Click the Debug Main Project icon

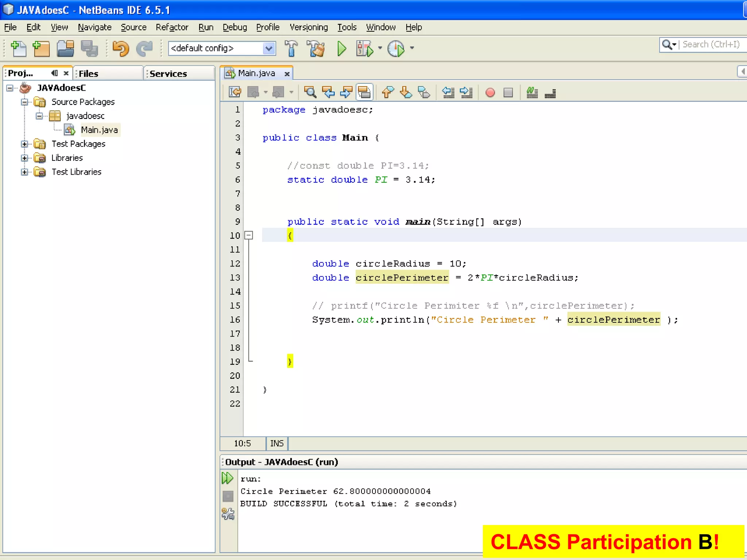point(365,48)
